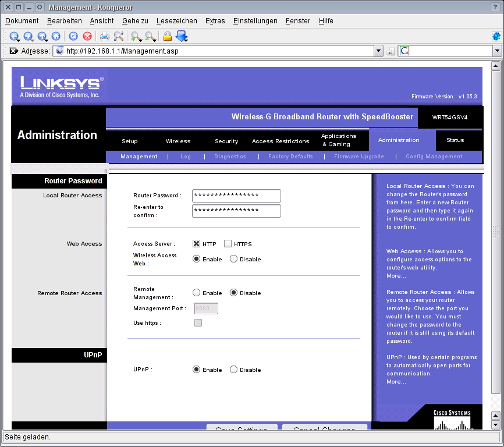This screenshot has height=447, width=504.
Task: Open the Log sub-tab
Action: pyautogui.click(x=186, y=157)
